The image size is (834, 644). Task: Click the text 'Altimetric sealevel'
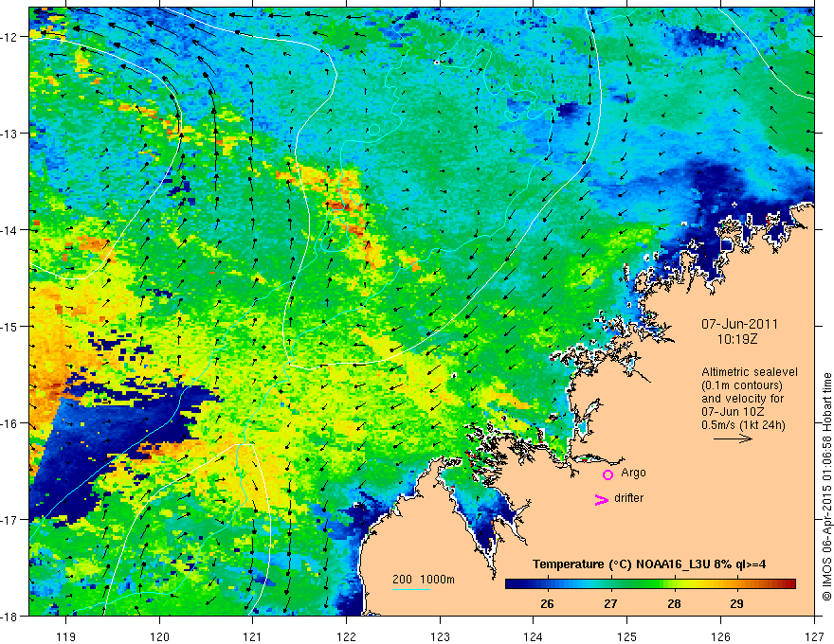click(750, 372)
